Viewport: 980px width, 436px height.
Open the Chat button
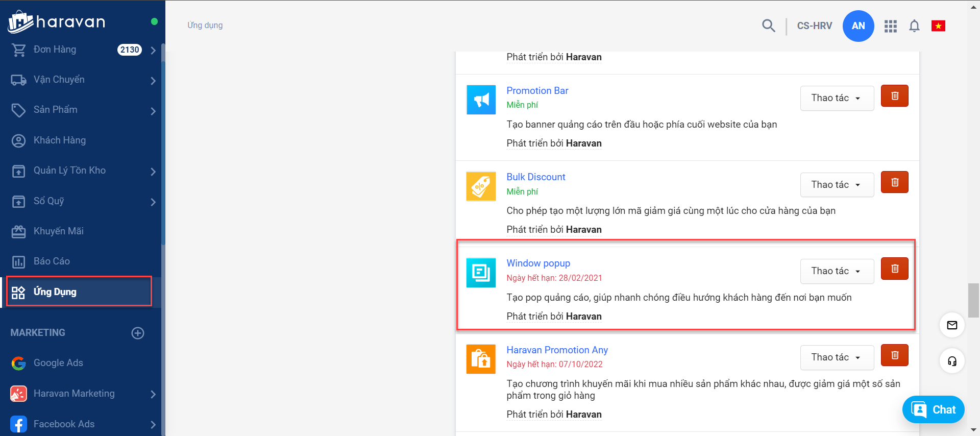click(933, 409)
